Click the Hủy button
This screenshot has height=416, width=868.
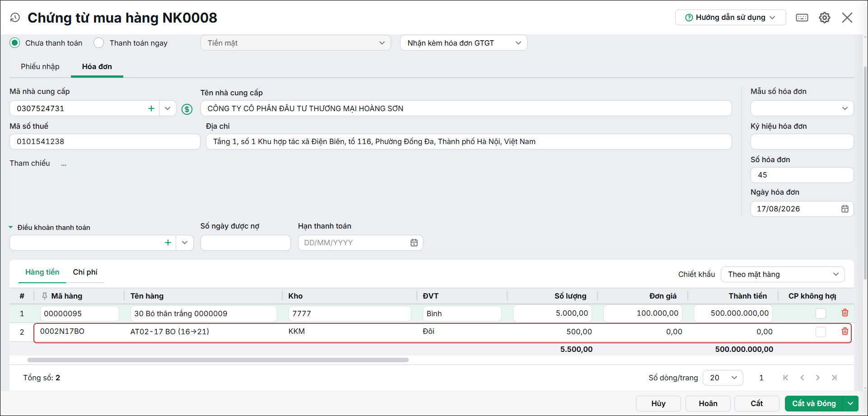pos(658,403)
